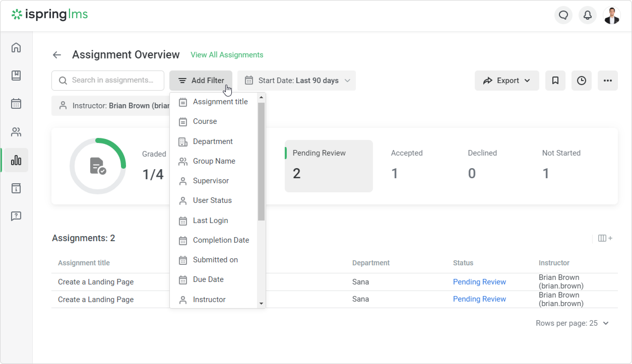632x364 pixels.
Task: Open the Export dropdown
Action: 507,81
